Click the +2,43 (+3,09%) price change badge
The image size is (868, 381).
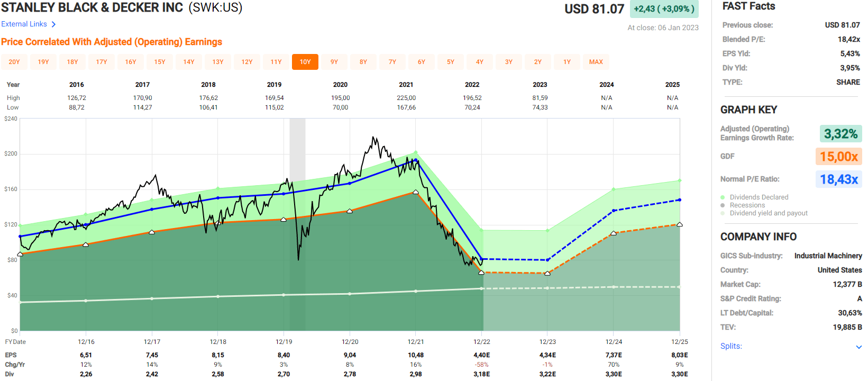coord(664,9)
